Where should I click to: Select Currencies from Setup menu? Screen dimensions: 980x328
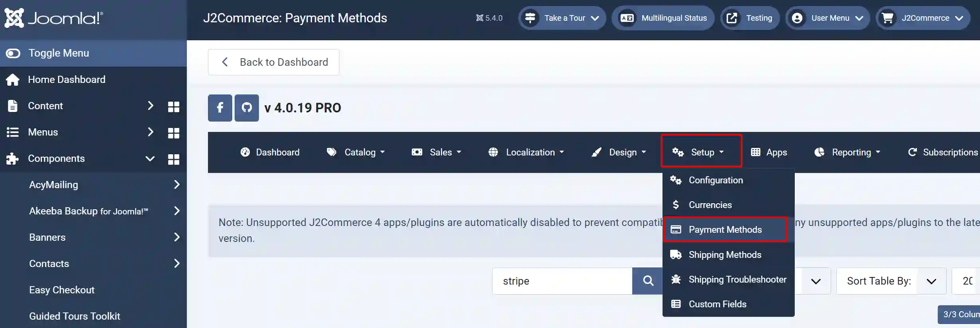click(728, 205)
